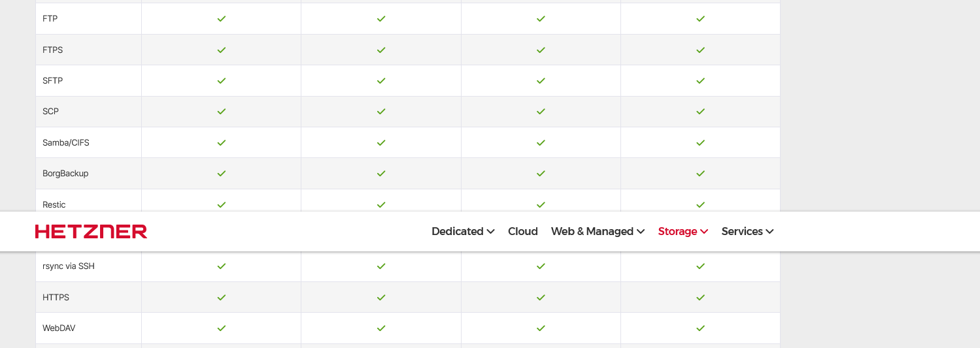Click the last checkmark in rsync via SSH row

click(x=700, y=266)
